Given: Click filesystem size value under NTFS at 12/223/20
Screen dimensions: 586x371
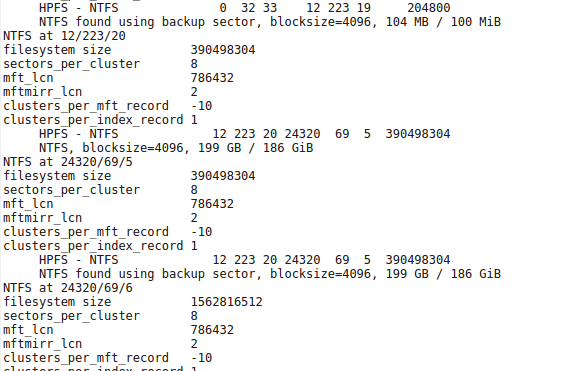Looking at the screenshot, I should tap(223, 50).
